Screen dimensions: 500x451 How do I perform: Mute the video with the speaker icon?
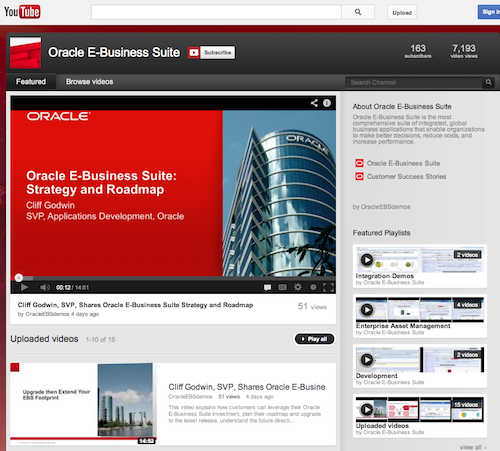[45, 287]
